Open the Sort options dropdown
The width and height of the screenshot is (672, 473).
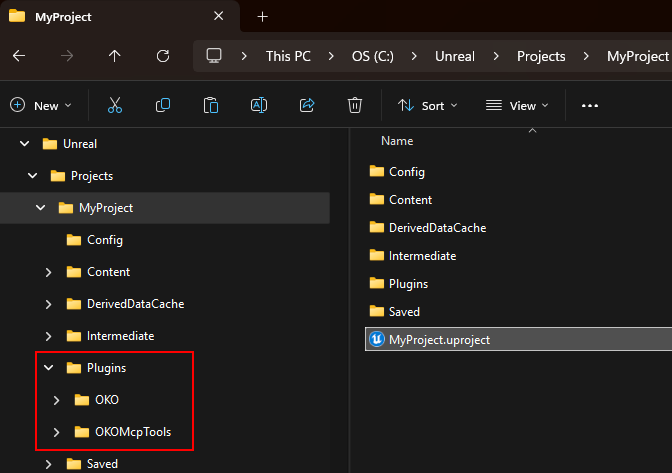coord(428,105)
